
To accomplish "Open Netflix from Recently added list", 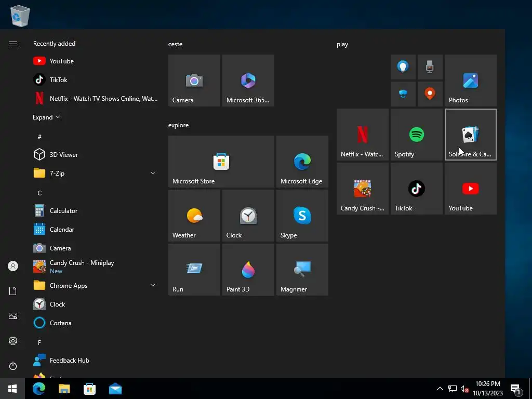I will pyautogui.click(x=96, y=98).
